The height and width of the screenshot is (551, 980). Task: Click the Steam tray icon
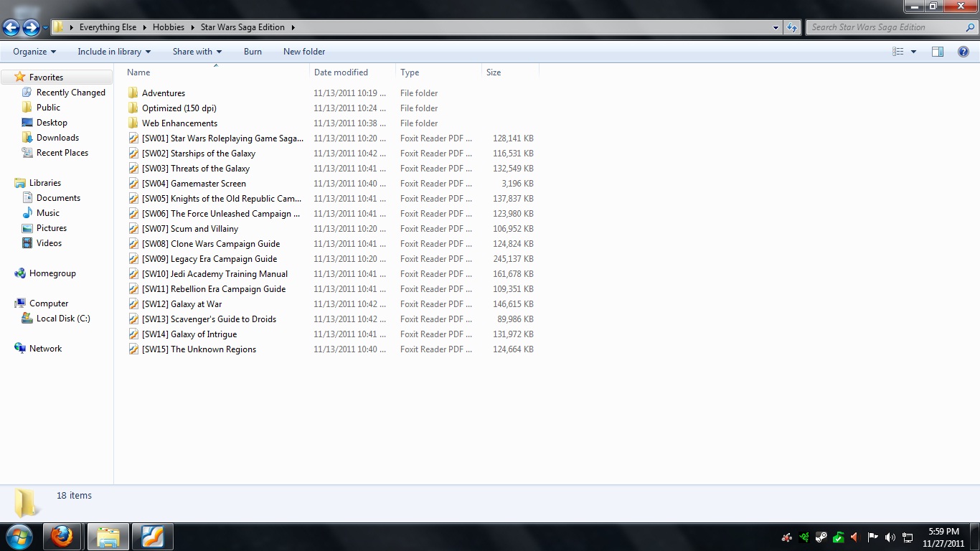pyautogui.click(x=821, y=537)
